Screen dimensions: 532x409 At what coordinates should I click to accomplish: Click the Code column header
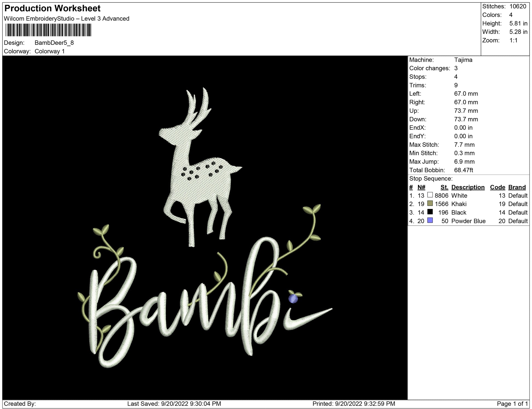(497, 187)
